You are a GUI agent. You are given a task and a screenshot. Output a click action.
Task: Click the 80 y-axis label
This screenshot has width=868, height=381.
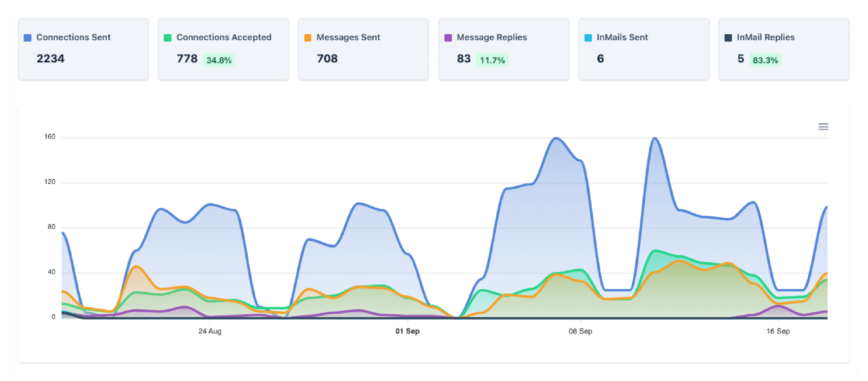click(x=51, y=227)
